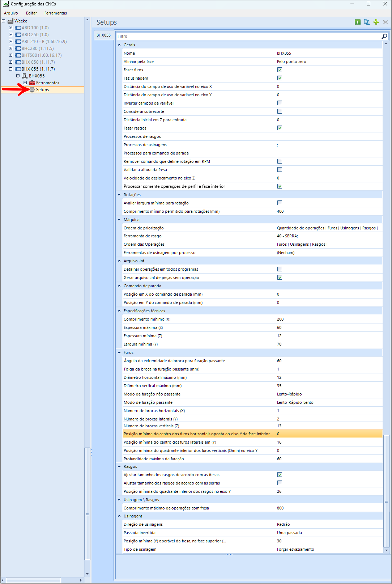The width and height of the screenshot is (392, 584).
Task: Toggle Processar somente operações de perfil checkbox
Action: click(280, 186)
